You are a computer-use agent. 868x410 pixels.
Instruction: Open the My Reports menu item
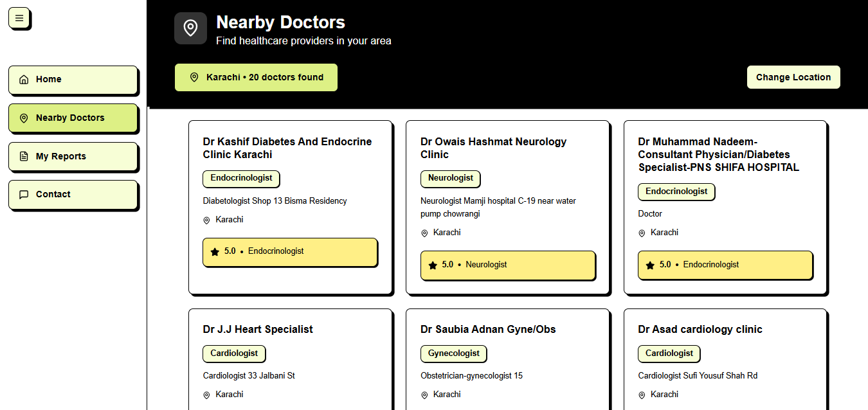click(x=73, y=156)
